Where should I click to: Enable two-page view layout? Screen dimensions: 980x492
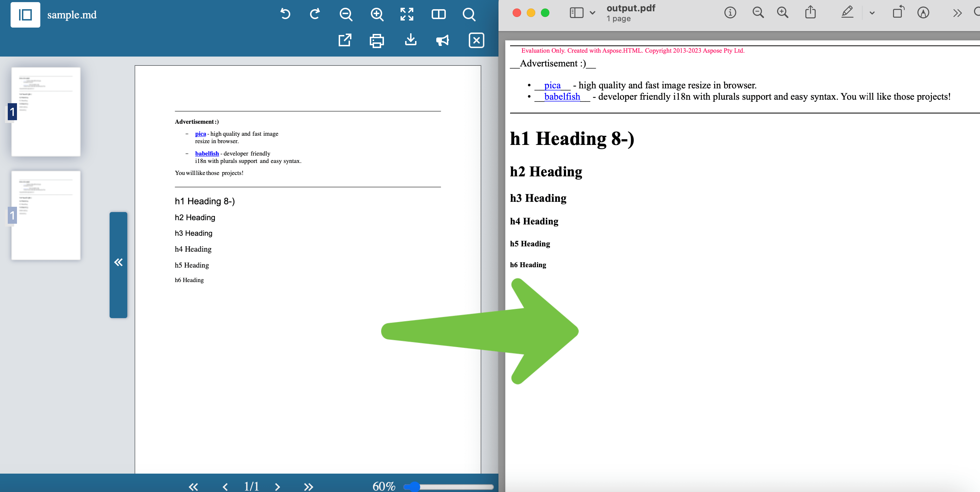click(x=438, y=14)
